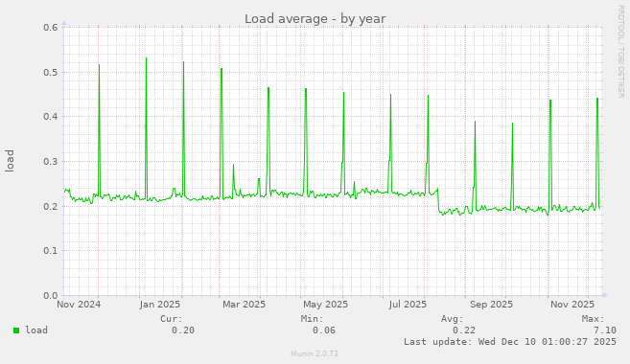Click the 'load' legend label

(x=36, y=330)
